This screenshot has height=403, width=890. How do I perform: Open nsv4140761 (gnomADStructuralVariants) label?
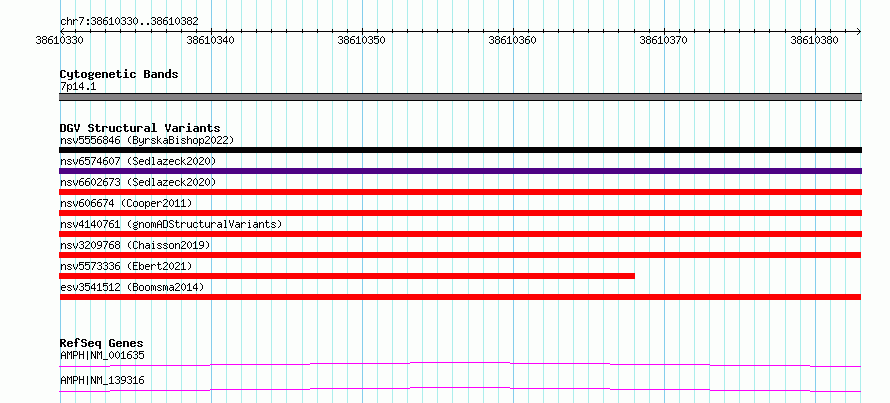171,224
